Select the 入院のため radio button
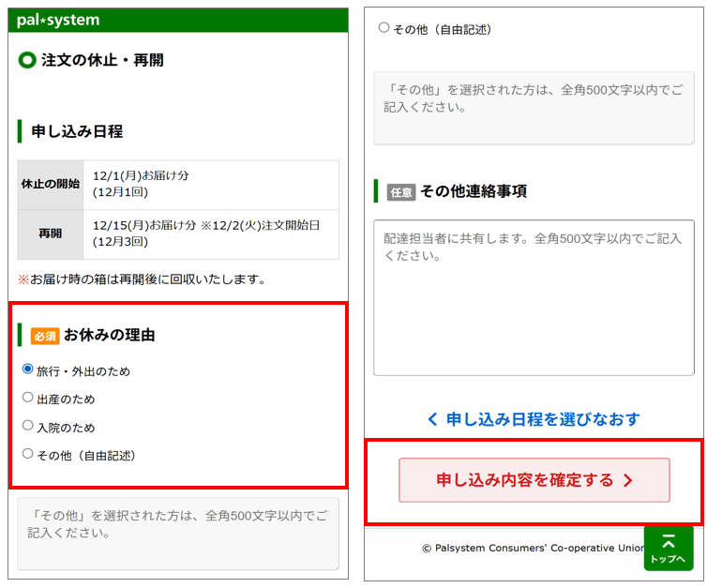Viewport: 707px width, 588px height. [28, 426]
